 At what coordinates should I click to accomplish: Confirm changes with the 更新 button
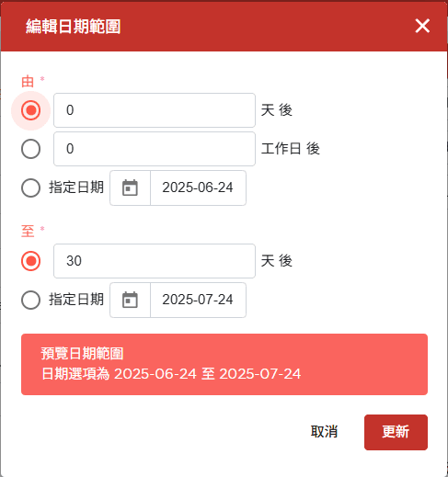click(x=396, y=432)
